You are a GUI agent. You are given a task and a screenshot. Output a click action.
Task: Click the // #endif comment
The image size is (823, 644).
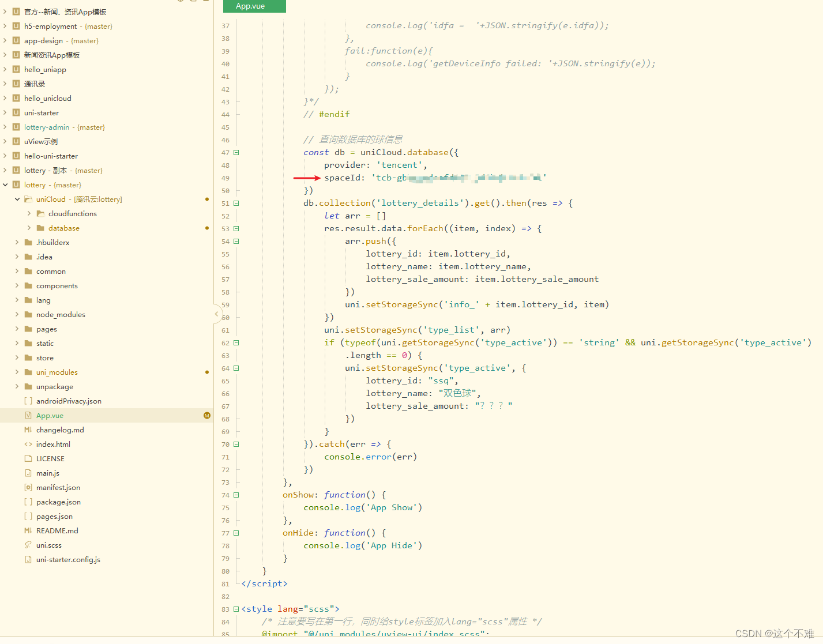[326, 115]
